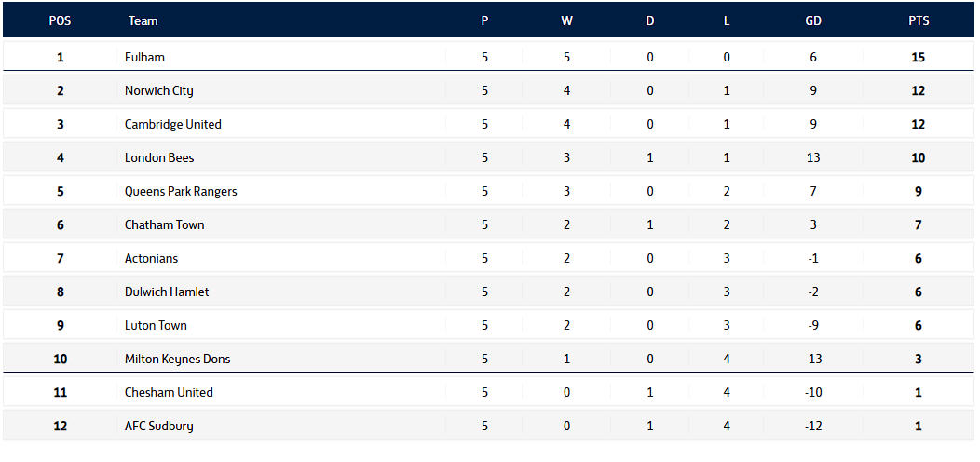Click AFC Sudbury team name
Viewport: 980px width, 462px height.
click(x=158, y=426)
